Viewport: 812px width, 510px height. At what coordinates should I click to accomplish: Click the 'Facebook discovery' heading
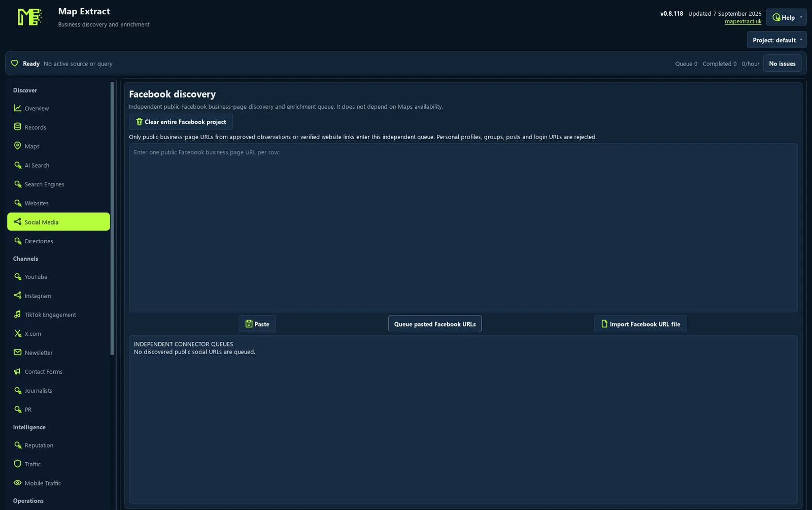(x=172, y=94)
